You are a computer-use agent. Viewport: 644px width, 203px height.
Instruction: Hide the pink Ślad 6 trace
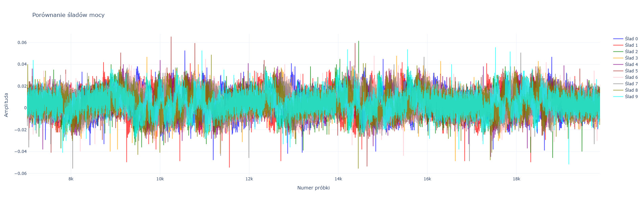click(631, 77)
